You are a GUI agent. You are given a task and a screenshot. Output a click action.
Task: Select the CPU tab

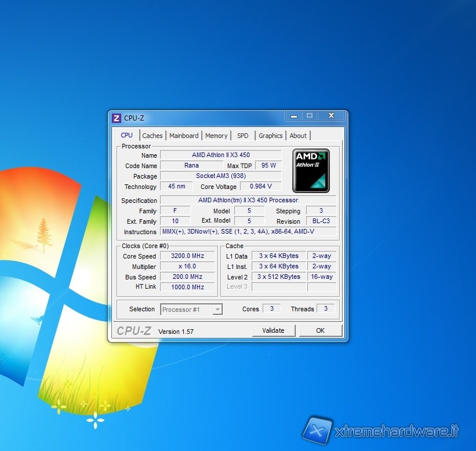126,135
